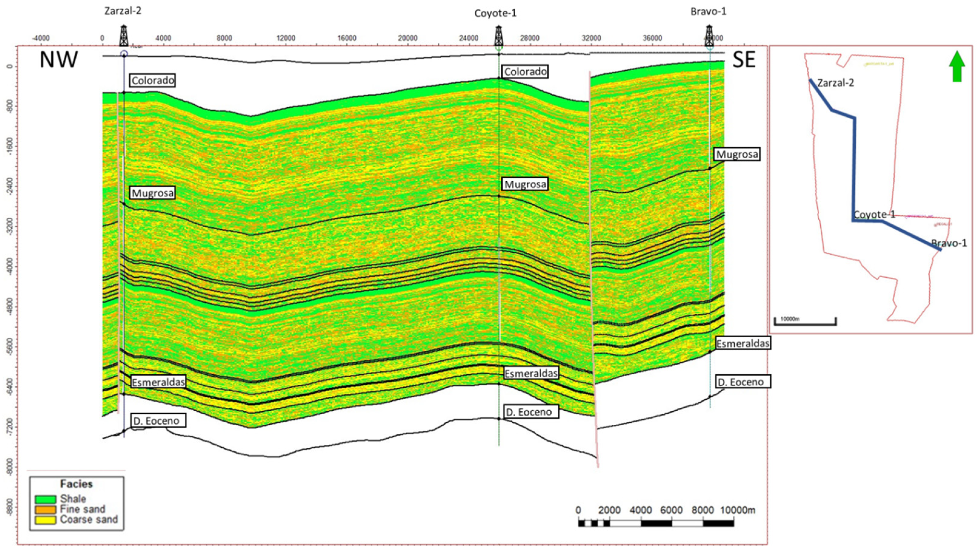Click the 12000 tick on the top distance axis

click(286, 38)
